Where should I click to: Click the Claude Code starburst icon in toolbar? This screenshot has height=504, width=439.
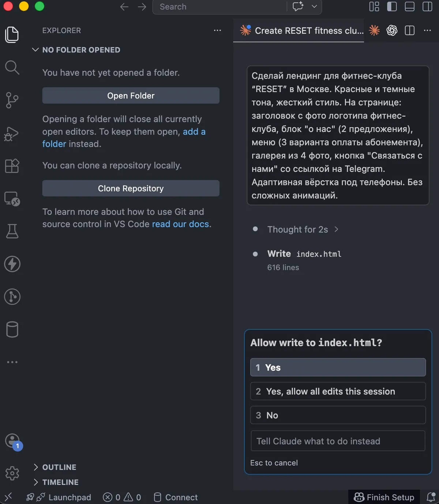[x=374, y=30]
